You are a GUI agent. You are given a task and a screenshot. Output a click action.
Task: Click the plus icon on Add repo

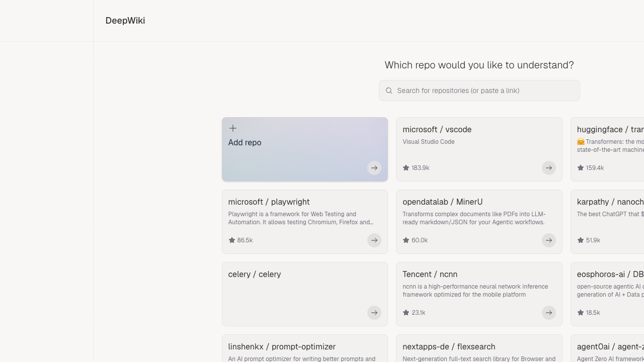point(233,128)
